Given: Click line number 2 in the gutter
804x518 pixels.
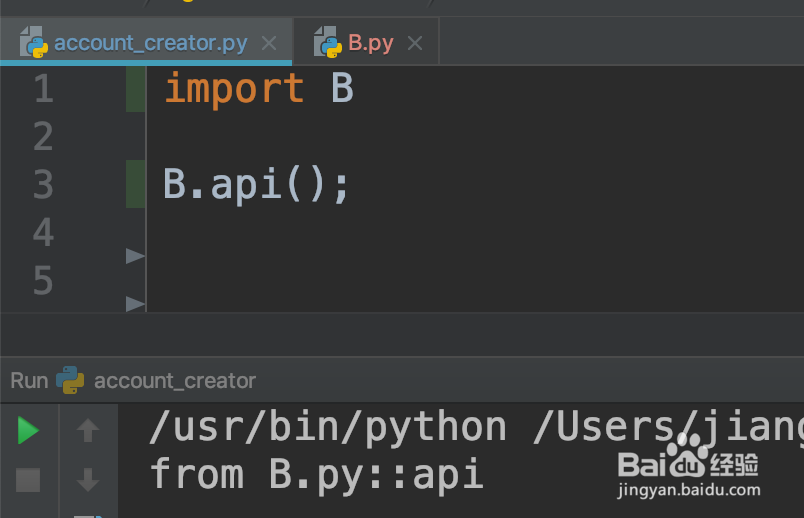Looking at the screenshot, I should click(44, 136).
